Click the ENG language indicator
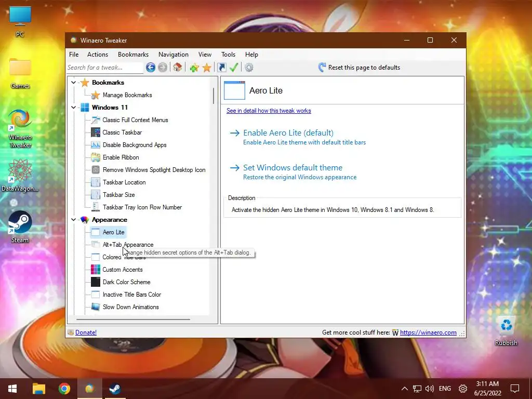The height and width of the screenshot is (399, 532). coord(445,389)
